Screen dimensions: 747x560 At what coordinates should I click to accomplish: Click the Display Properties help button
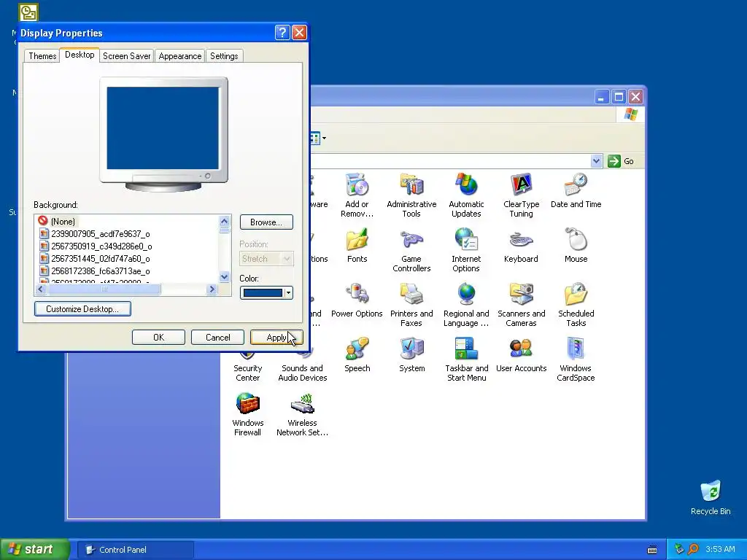tap(282, 32)
